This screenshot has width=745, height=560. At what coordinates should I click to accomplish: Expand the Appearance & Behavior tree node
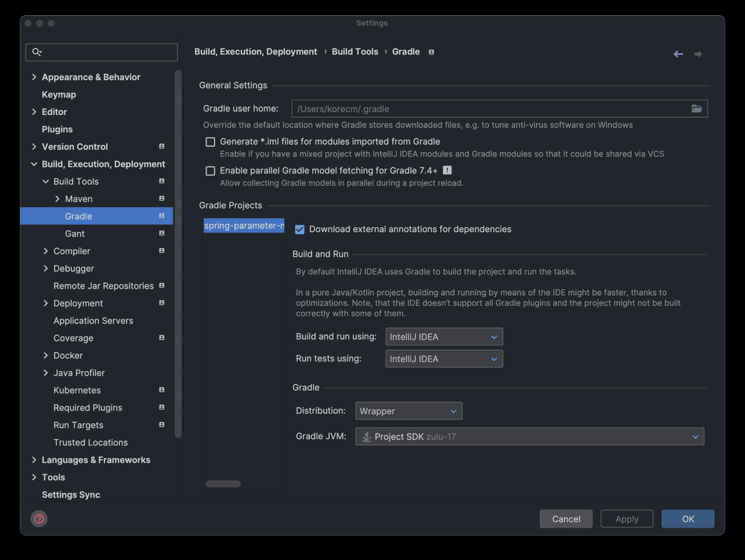point(34,77)
